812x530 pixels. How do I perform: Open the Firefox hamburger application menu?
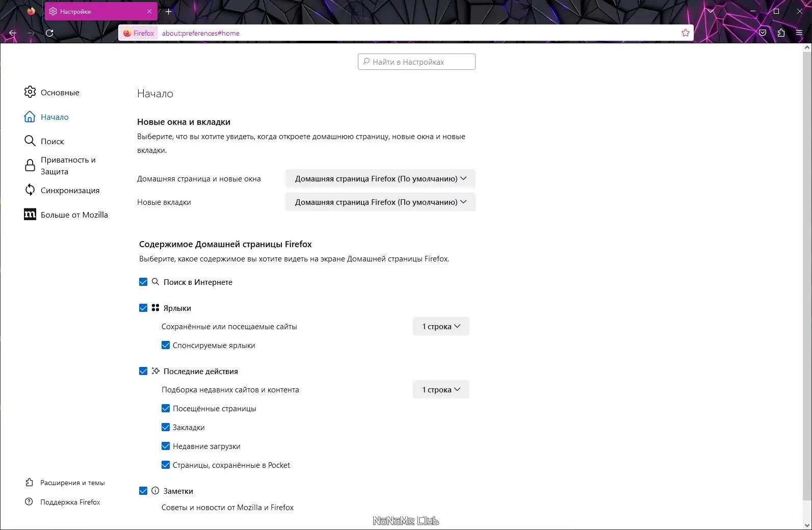(x=799, y=33)
